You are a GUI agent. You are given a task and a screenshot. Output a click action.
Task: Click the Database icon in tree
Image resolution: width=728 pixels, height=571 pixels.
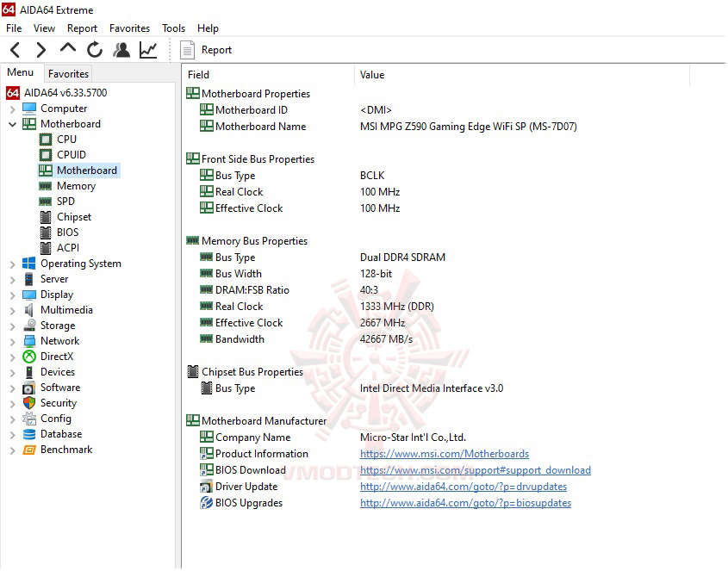[x=29, y=434]
